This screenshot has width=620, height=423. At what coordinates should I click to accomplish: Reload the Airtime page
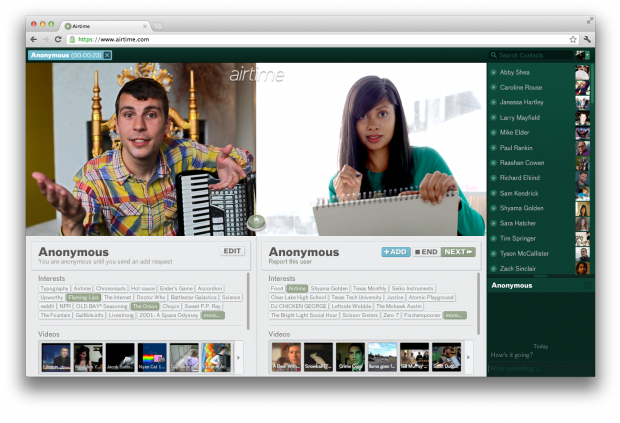coord(58,40)
